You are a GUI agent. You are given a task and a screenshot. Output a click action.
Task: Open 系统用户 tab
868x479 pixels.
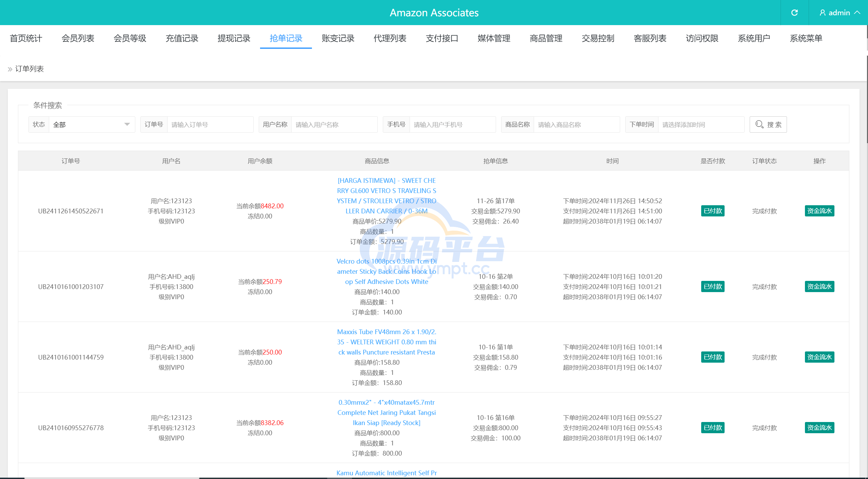coord(754,38)
